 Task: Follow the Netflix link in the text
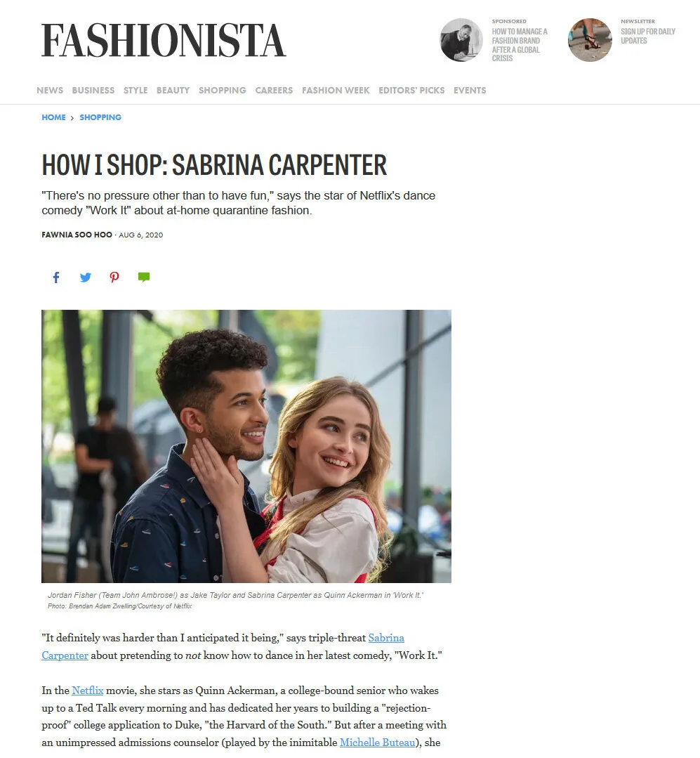[88, 691]
